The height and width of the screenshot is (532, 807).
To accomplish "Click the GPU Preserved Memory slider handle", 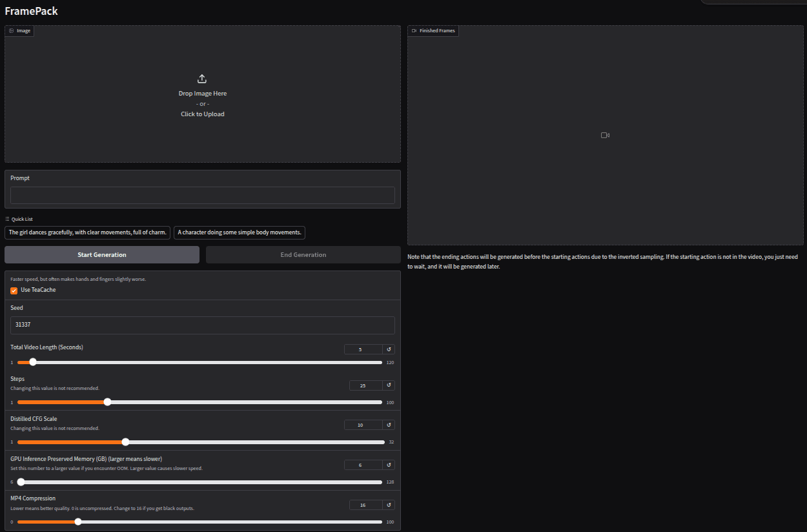I will click(21, 482).
